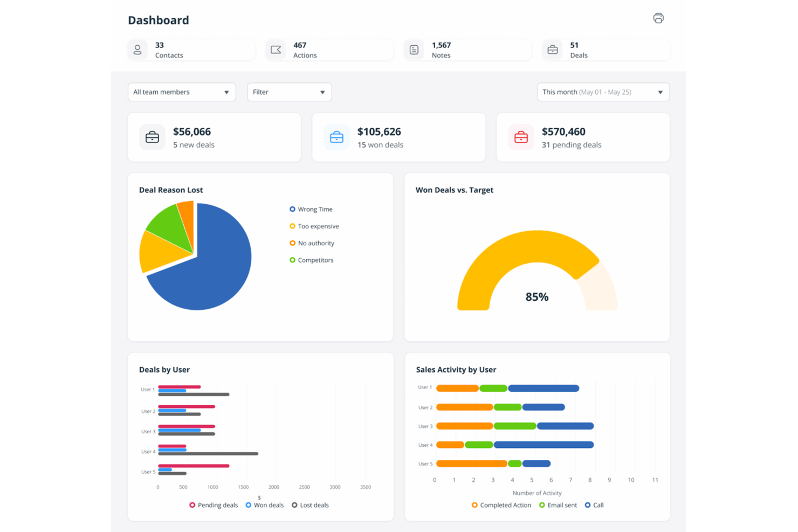Expand the Filter dropdown
The width and height of the screenshot is (798, 532).
289,92
